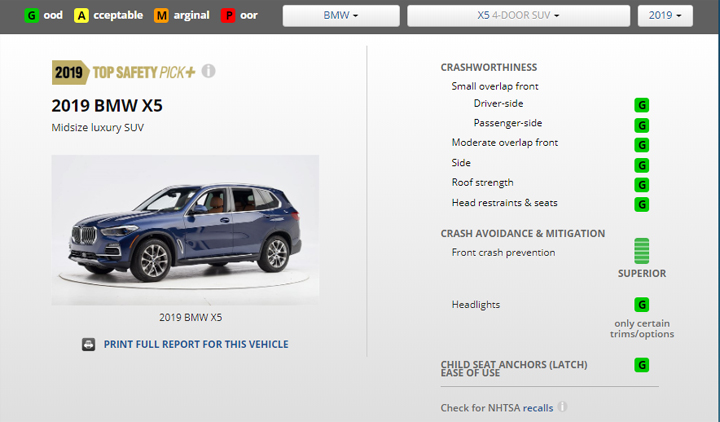Viewport: 720px width, 422px height.
Task: Click the 2019 Top Safety Pick+ badge
Action: pos(124,72)
